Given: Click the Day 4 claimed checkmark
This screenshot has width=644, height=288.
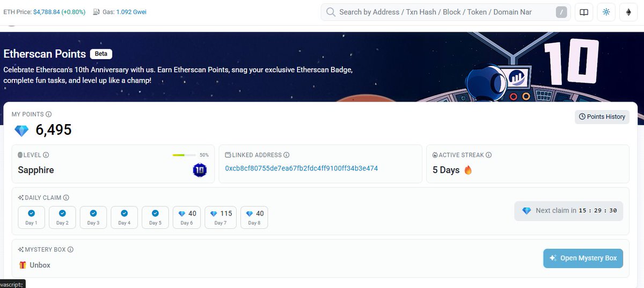Looking at the screenshot, I should 125,213.
